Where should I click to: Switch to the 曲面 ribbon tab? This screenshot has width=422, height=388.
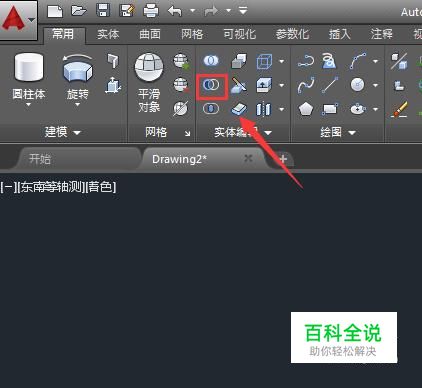tap(150, 34)
